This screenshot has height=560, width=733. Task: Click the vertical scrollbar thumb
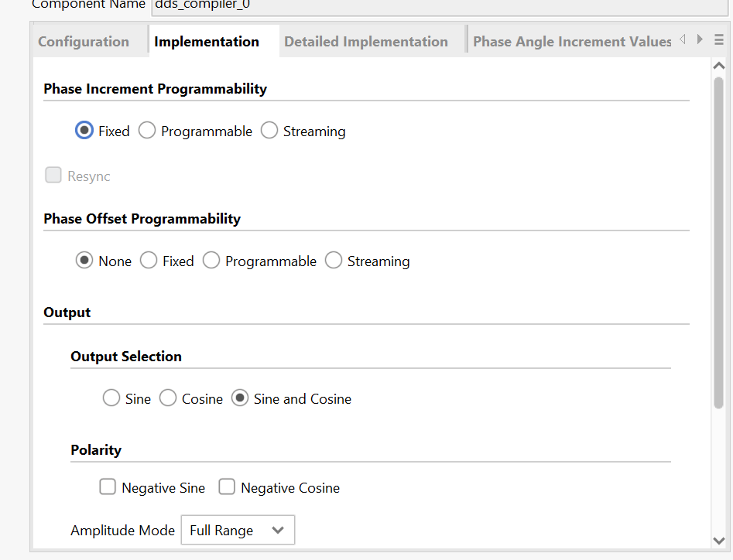[x=718, y=240]
